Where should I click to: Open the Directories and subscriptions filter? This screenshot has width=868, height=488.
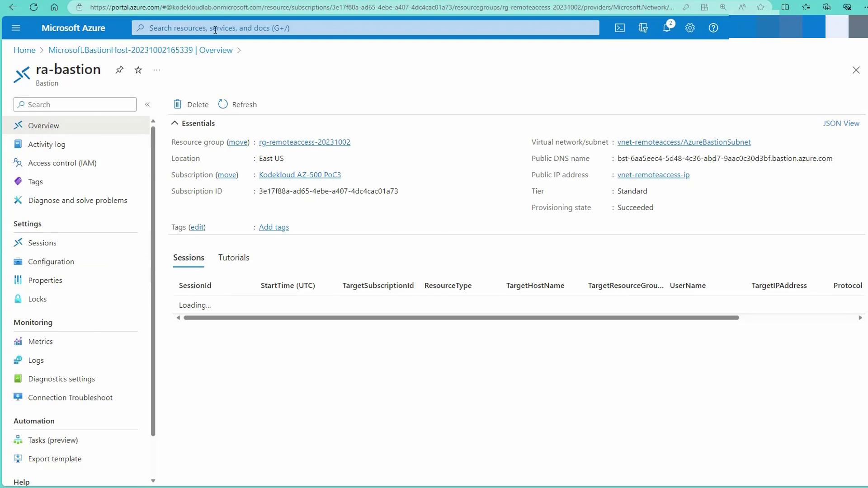[643, 28]
